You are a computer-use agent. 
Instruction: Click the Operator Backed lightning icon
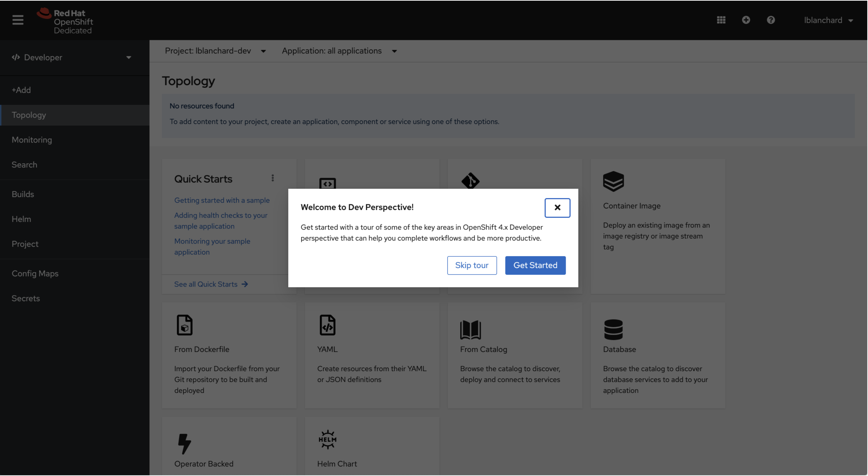point(185,444)
